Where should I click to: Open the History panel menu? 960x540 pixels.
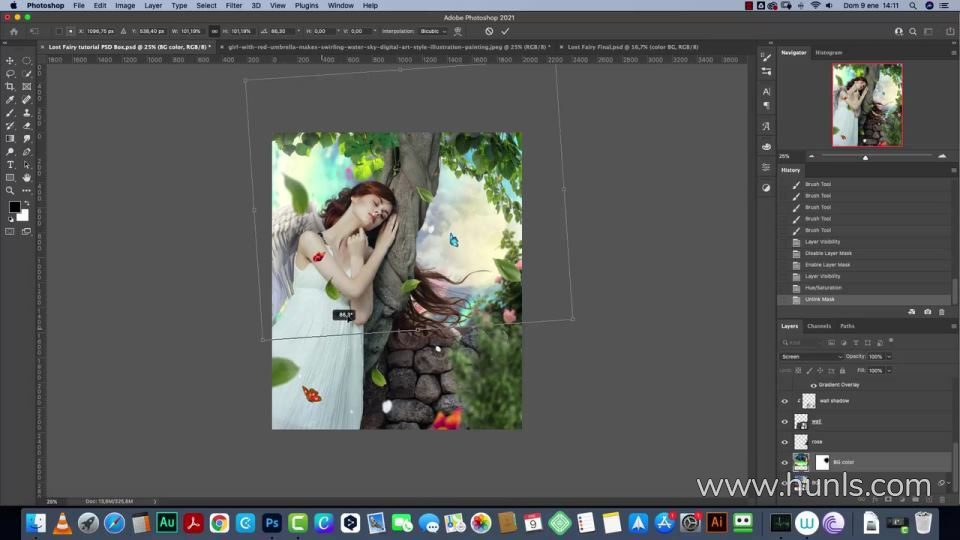953,170
